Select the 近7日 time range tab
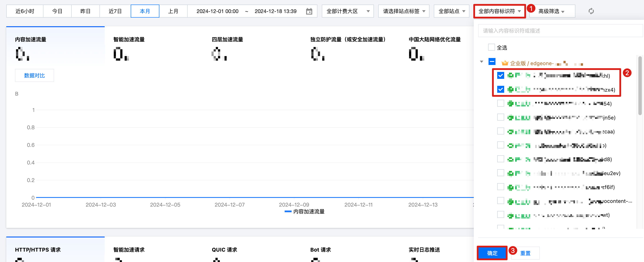644x262 pixels. (x=115, y=11)
